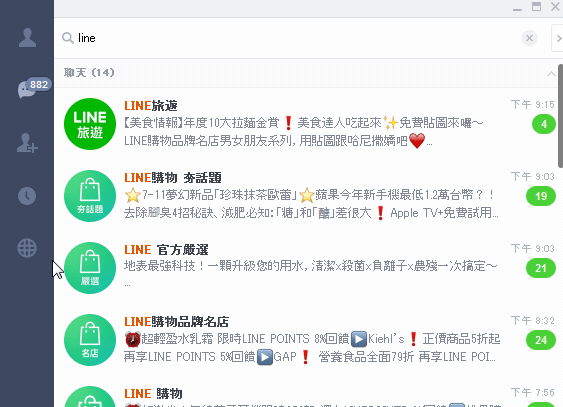Click message preview starting 超輕盈水乳霜

pos(312,348)
